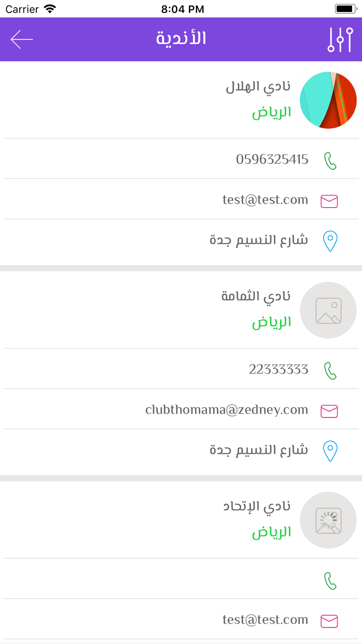Call the number 22333333

click(278, 369)
